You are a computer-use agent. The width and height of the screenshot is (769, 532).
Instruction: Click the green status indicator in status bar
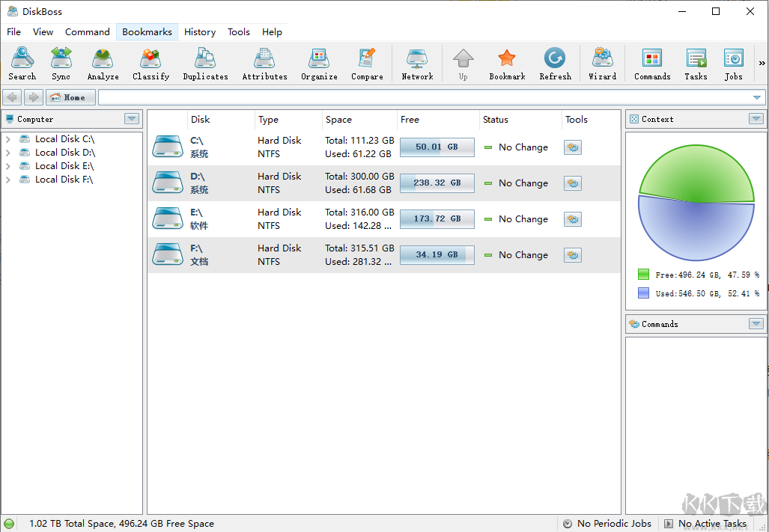pos(9,524)
